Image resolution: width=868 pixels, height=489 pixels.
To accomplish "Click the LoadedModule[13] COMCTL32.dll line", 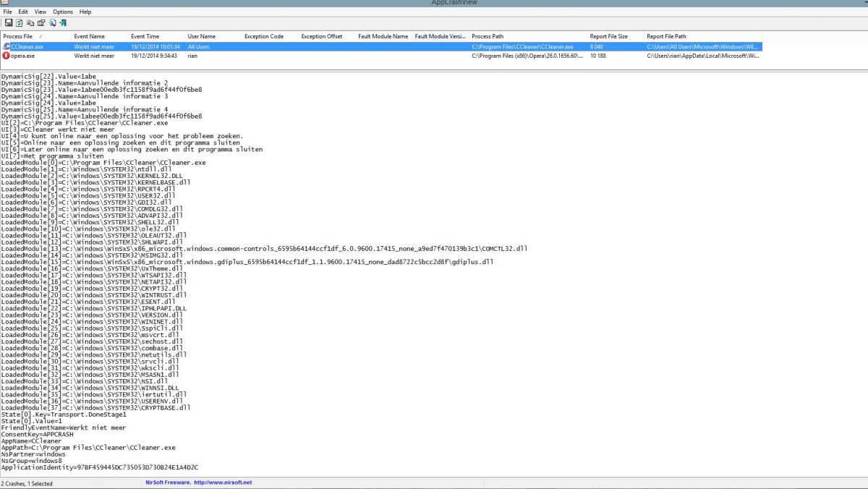I will (x=264, y=248).
